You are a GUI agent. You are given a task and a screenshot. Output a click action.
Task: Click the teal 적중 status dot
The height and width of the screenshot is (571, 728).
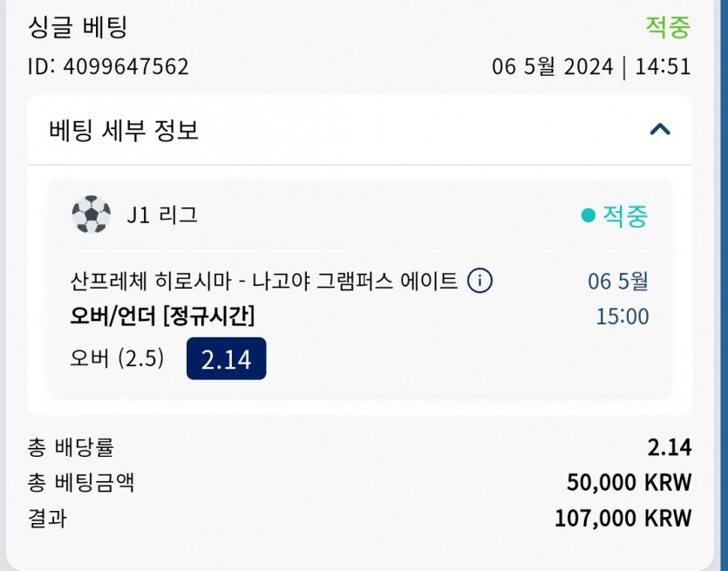[588, 215]
